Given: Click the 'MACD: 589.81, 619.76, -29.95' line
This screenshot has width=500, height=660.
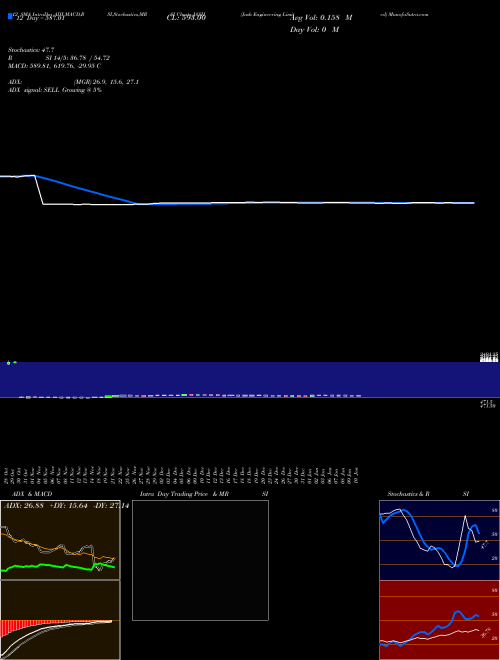Looking at the screenshot, I should [x=54, y=66].
